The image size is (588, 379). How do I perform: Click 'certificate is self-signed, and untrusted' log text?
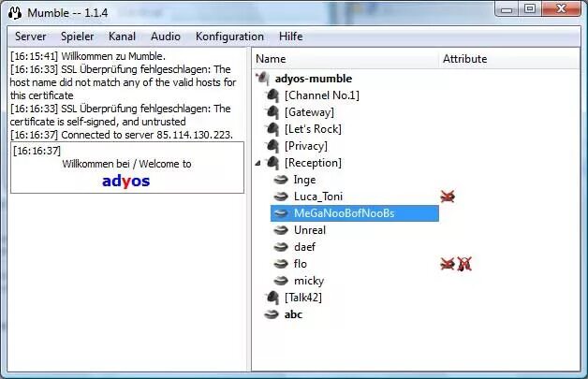tap(98, 122)
